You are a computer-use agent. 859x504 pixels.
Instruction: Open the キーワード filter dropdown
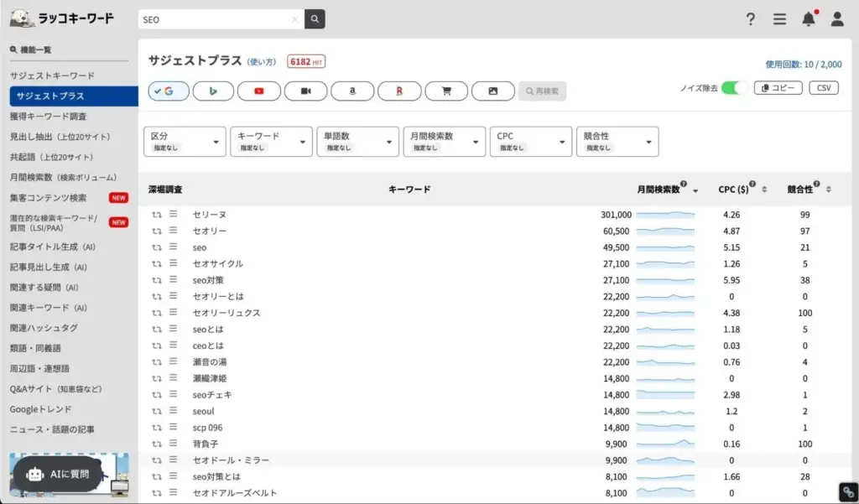point(271,142)
